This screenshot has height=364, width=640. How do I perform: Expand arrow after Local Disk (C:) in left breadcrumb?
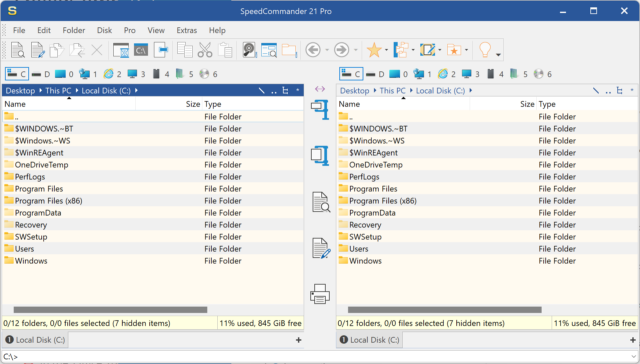coord(136,91)
